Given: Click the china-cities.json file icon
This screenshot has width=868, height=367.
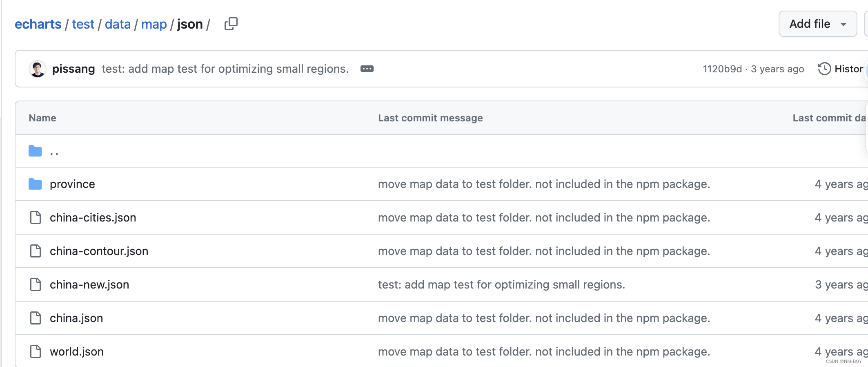Looking at the screenshot, I should tap(36, 217).
